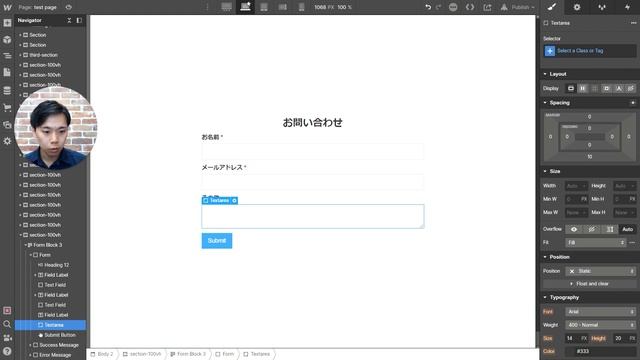Open the Font Arial dropdown
This screenshot has width=640, height=360.
(601, 312)
